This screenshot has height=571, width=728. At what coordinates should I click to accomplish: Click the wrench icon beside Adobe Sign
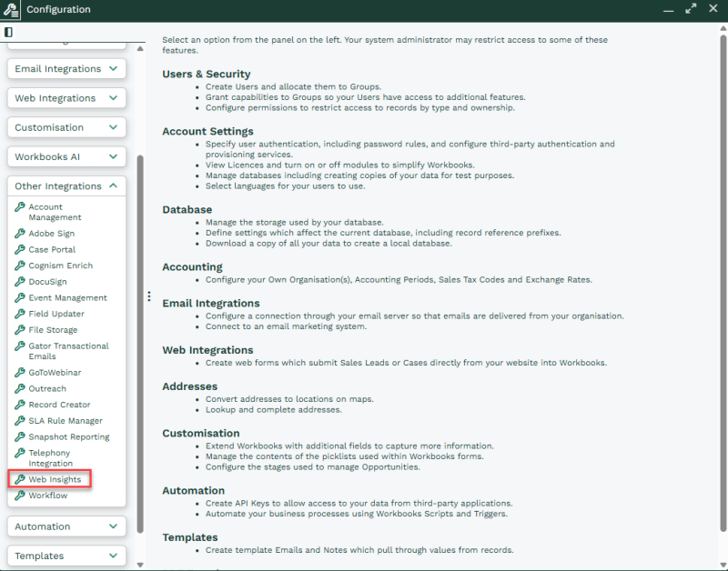click(19, 233)
